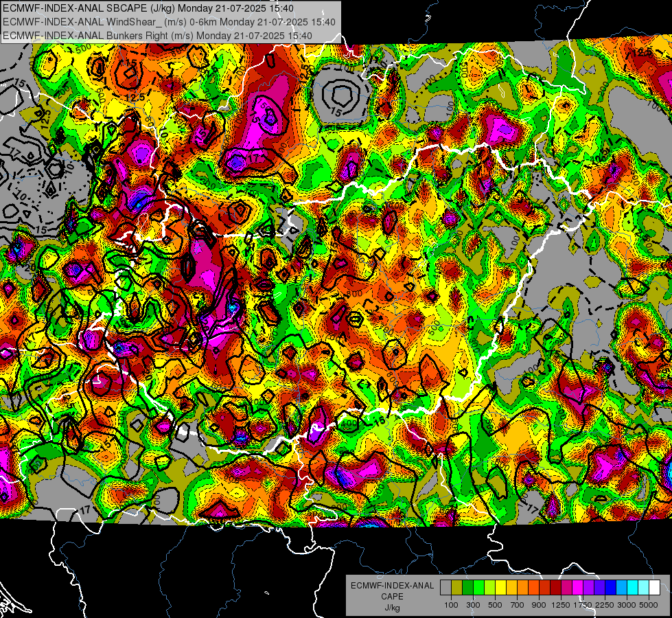The width and height of the screenshot is (672, 618).
Task: Click the legend scale value 500
Action: pos(495,605)
